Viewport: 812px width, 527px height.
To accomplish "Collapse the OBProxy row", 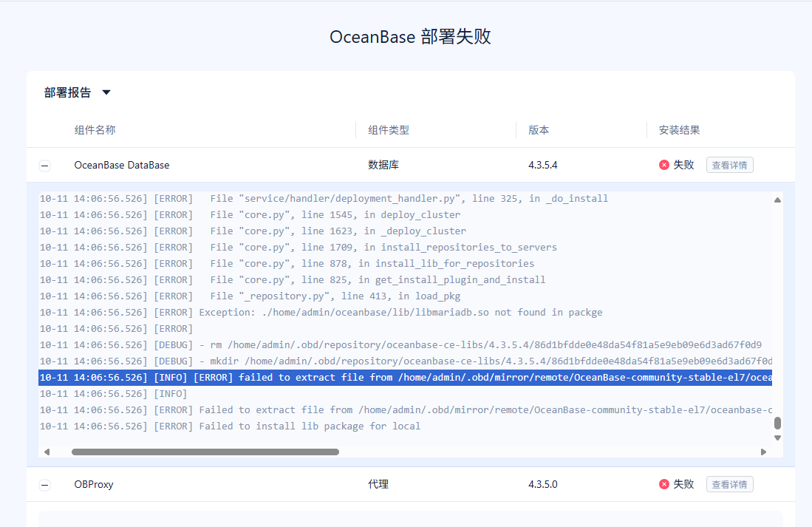I will point(45,485).
